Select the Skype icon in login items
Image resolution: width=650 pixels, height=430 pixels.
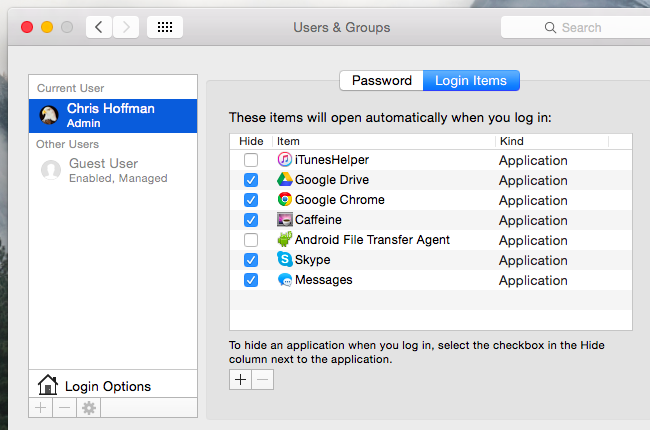tap(284, 260)
